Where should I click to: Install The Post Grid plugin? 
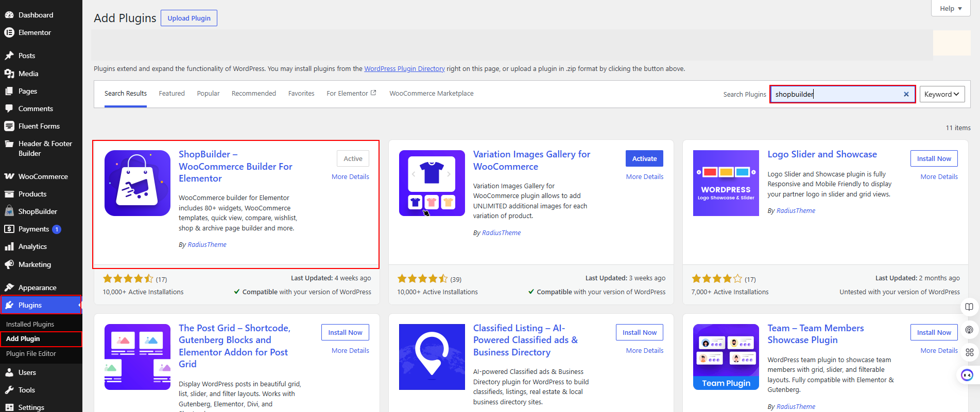345,332
